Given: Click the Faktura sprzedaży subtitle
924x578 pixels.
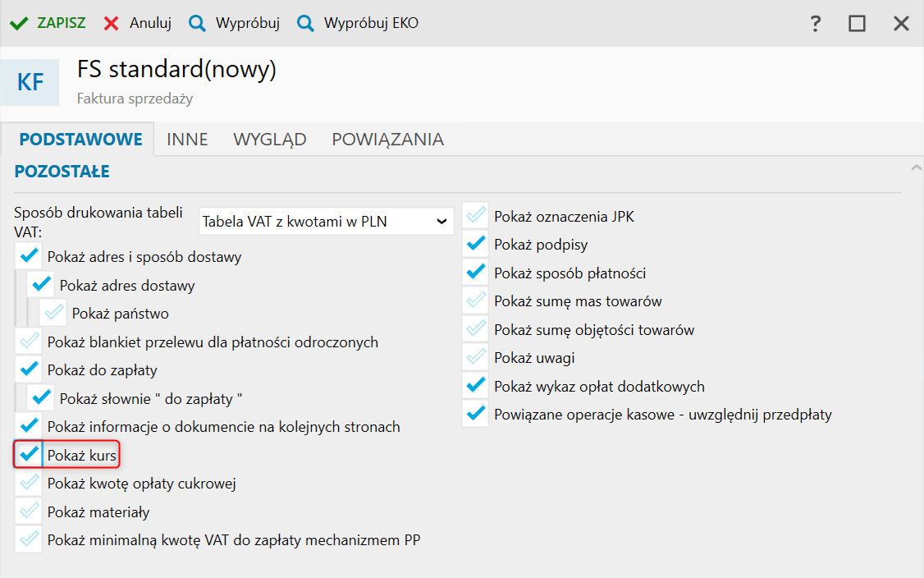Looking at the screenshot, I should click(135, 99).
